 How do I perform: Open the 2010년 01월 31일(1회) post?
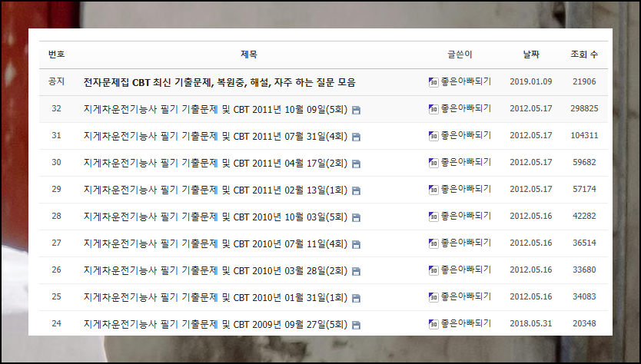click(215, 297)
